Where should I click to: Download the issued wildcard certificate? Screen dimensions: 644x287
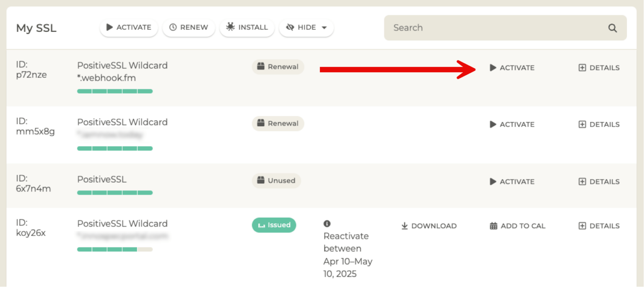point(428,226)
